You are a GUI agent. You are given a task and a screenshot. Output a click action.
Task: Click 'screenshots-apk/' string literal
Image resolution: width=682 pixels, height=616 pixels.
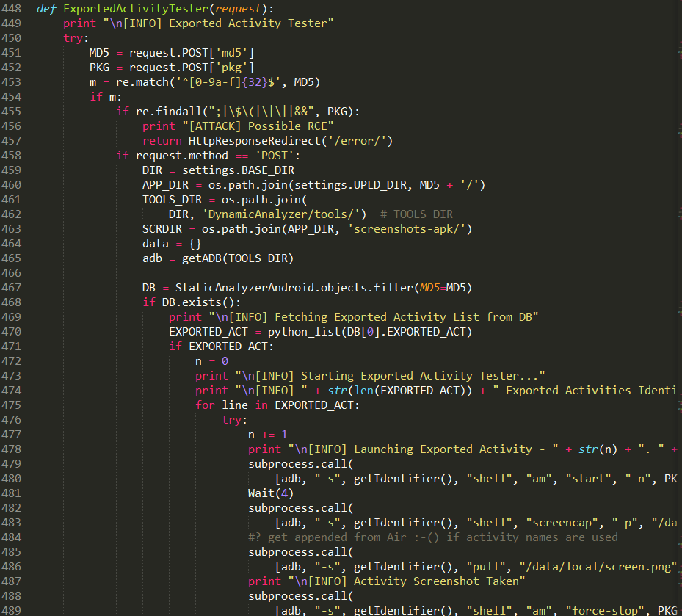(407, 229)
